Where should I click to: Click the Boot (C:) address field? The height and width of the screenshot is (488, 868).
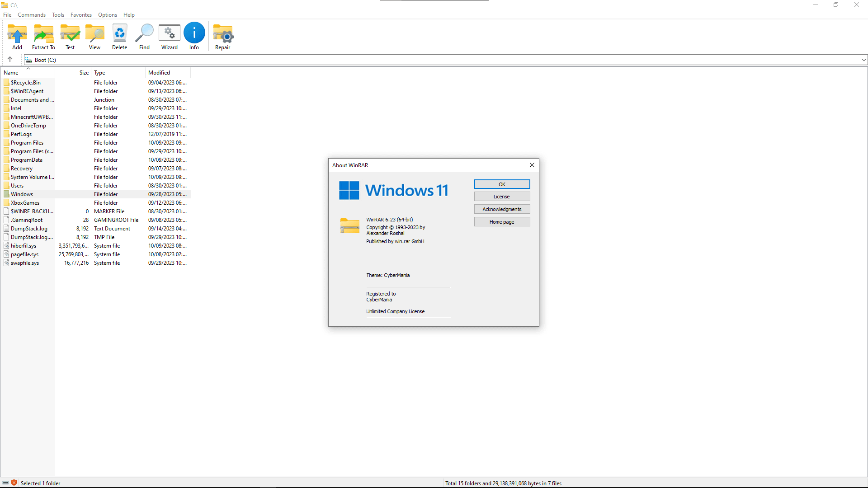[x=445, y=60]
